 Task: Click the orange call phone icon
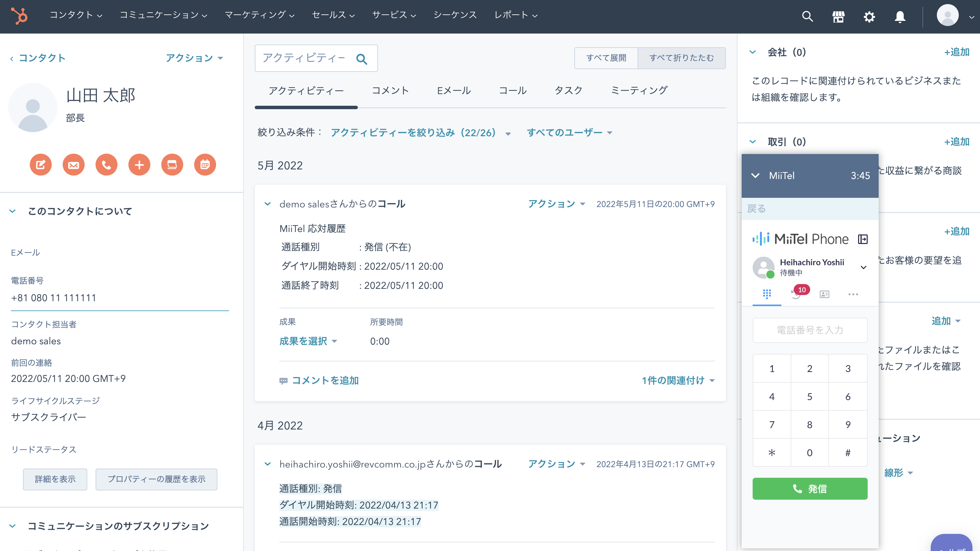pyautogui.click(x=106, y=165)
